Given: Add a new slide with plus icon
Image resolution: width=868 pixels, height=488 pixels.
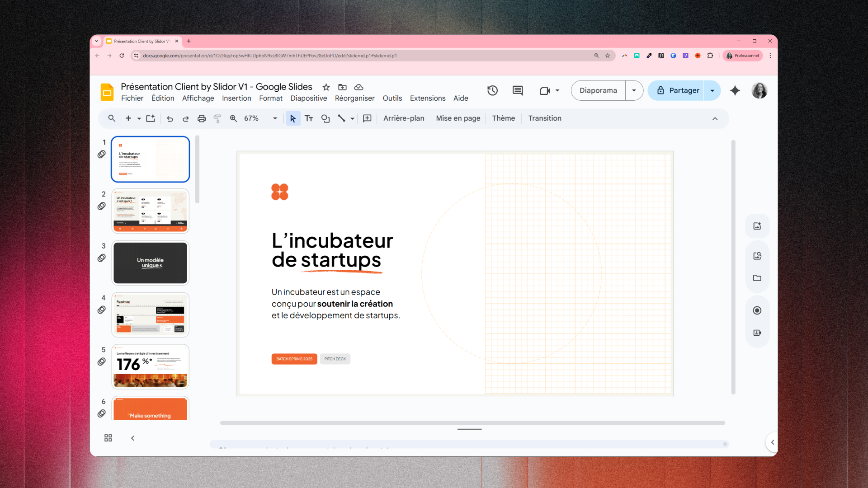Looking at the screenshot, I should coord(128,118).
